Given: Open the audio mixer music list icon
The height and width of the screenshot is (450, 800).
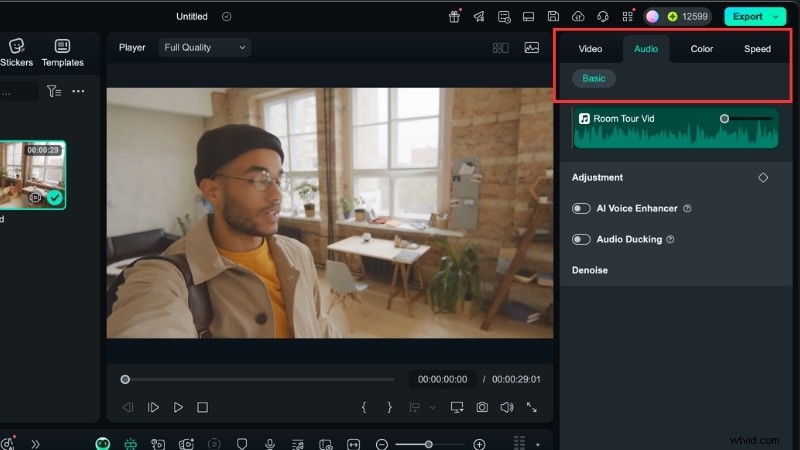Looking at the screenshot, I should click(297, 444).
